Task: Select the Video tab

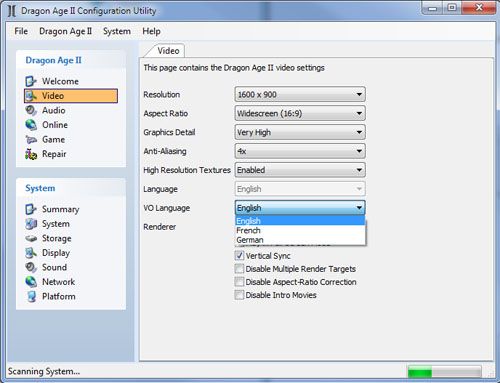Action: tap(168, 51)
